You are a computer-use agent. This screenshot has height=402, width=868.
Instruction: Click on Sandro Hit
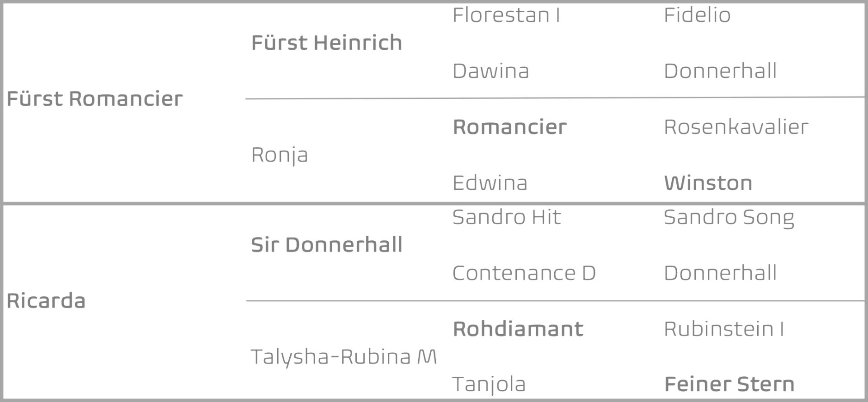pos(506,217)
